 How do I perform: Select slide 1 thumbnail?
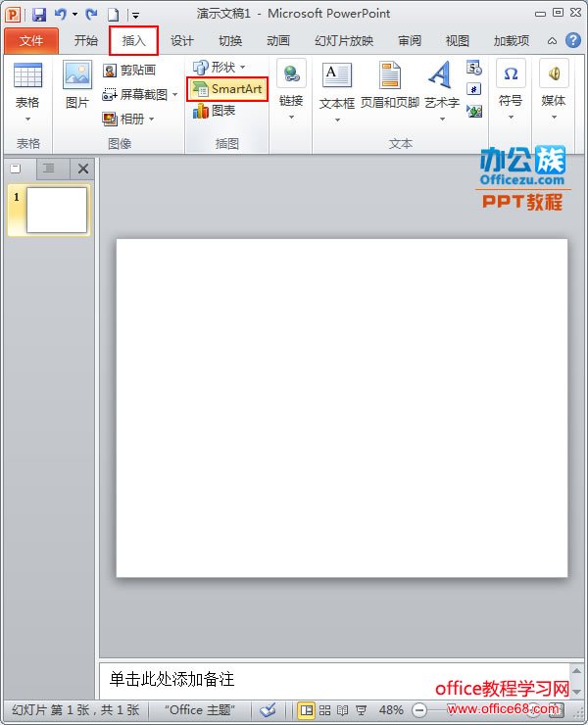click(x=57, y=210)
